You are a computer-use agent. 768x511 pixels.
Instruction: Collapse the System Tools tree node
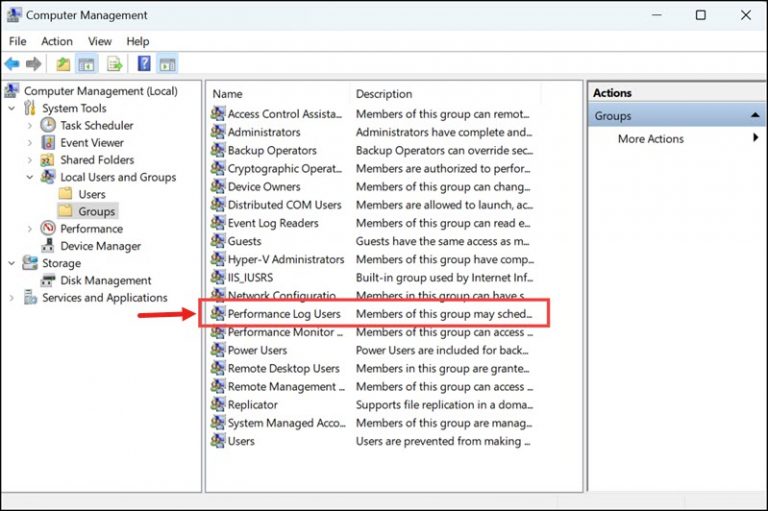pos(12,108)
